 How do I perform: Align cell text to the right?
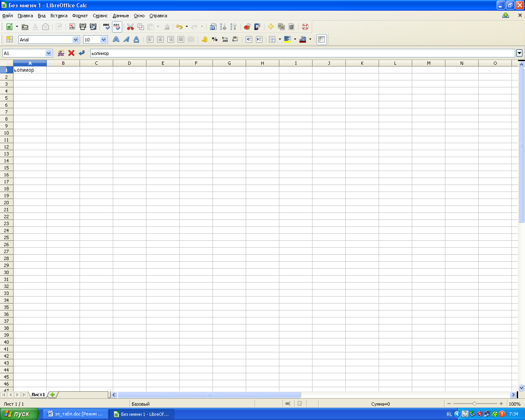[x=171, y=39]
